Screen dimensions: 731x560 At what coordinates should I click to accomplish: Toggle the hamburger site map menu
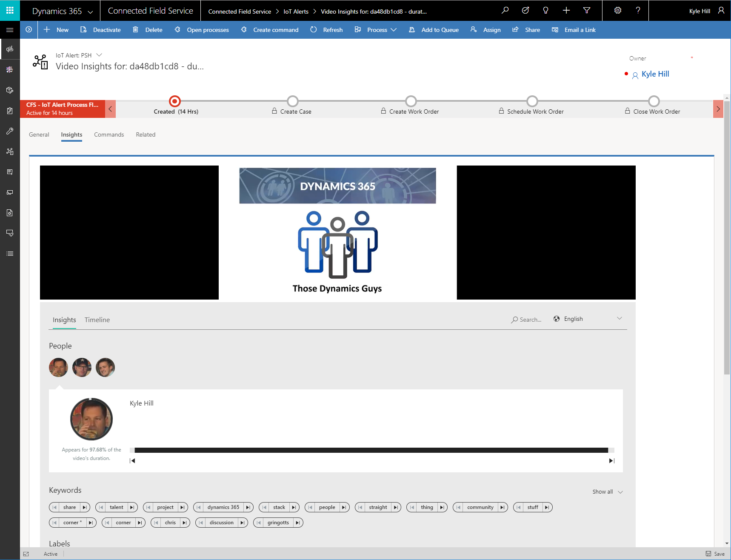10,30
